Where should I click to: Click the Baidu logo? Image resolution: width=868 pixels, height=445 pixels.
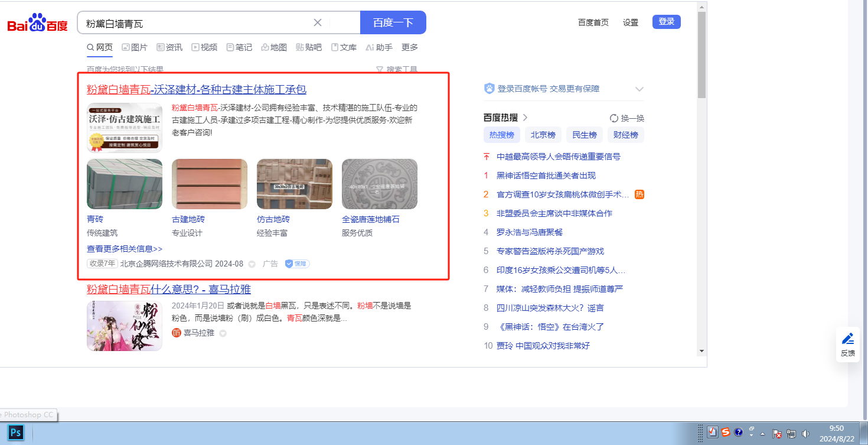[37, 23]
